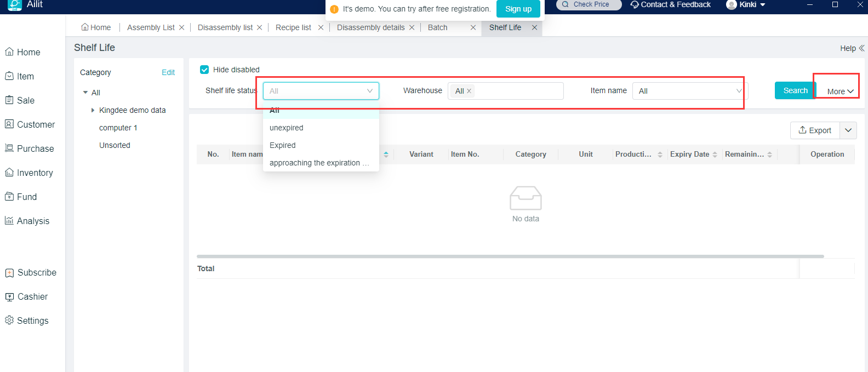Switch to the Assembly List tab
The height and width of the screenshot is (372, 868).
pyautogui.click(x=151, y=27)
